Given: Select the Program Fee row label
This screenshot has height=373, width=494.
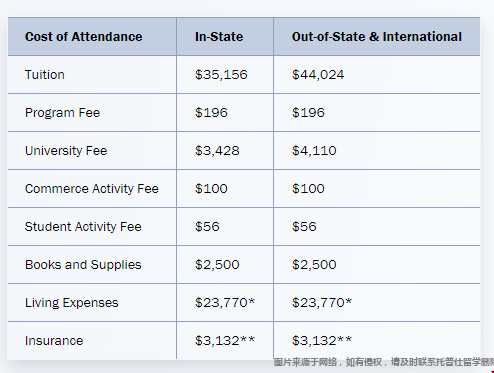Looking at the screenshot, I should pyautogui.click(x=62, y=113).
